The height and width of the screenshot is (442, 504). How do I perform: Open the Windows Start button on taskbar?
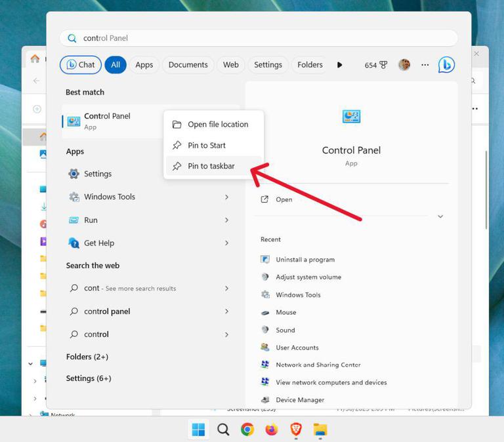coord(198,430)
